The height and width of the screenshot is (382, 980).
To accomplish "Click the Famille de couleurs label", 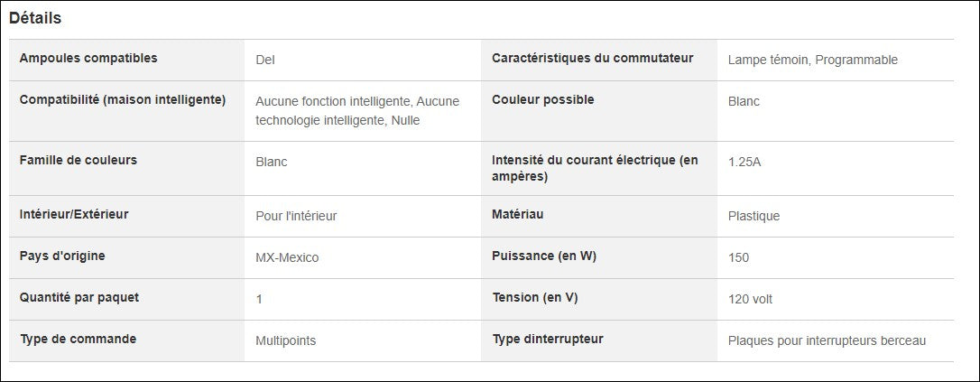I will click(79, 160).
